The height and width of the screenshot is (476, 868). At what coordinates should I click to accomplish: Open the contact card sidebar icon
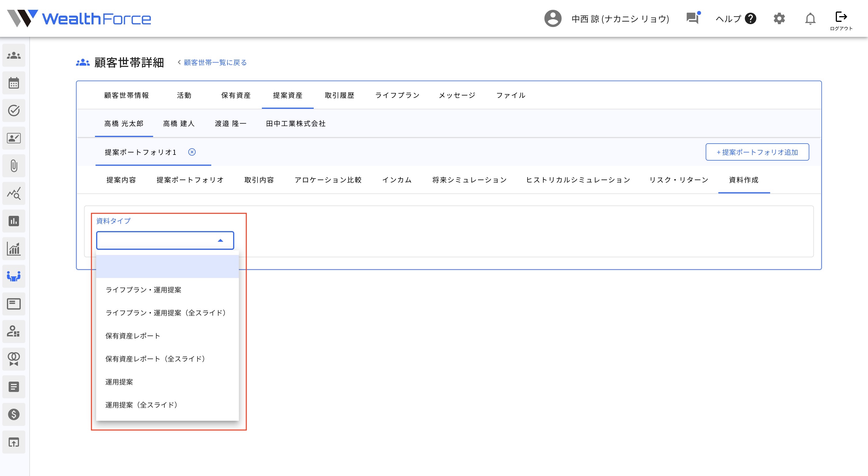(x=14, y=138)
